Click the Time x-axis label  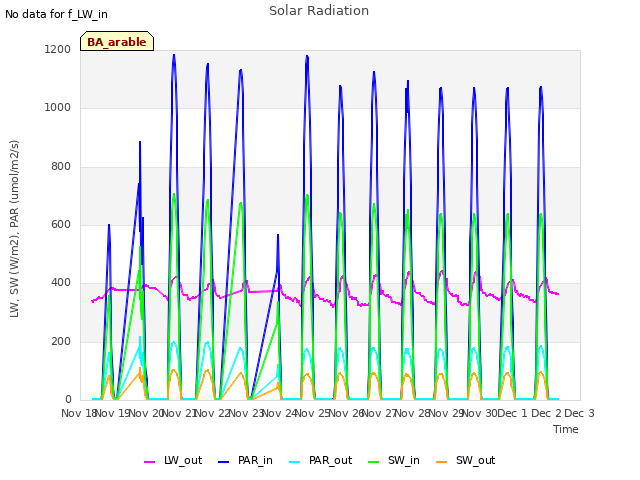[566, 429]
